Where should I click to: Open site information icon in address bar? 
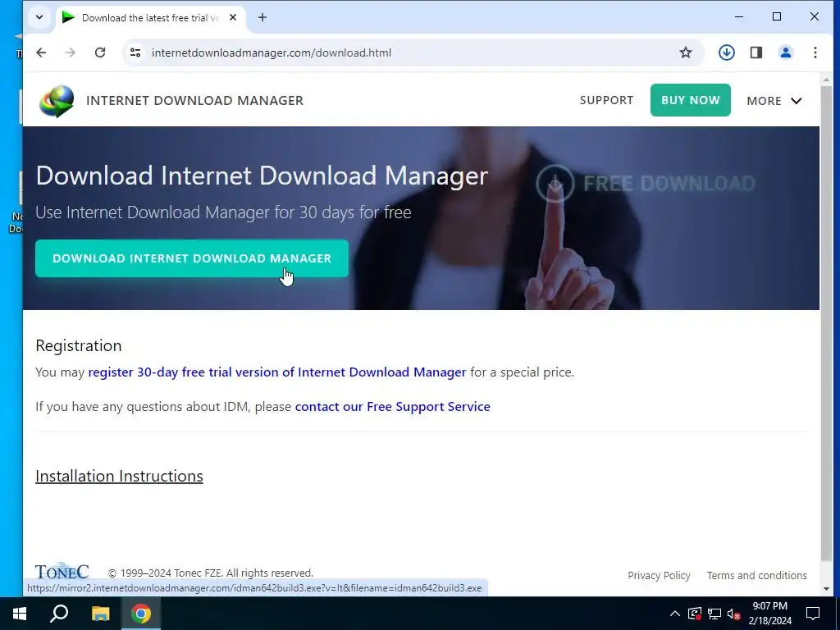pyautogui.click(x=135, y=52)
